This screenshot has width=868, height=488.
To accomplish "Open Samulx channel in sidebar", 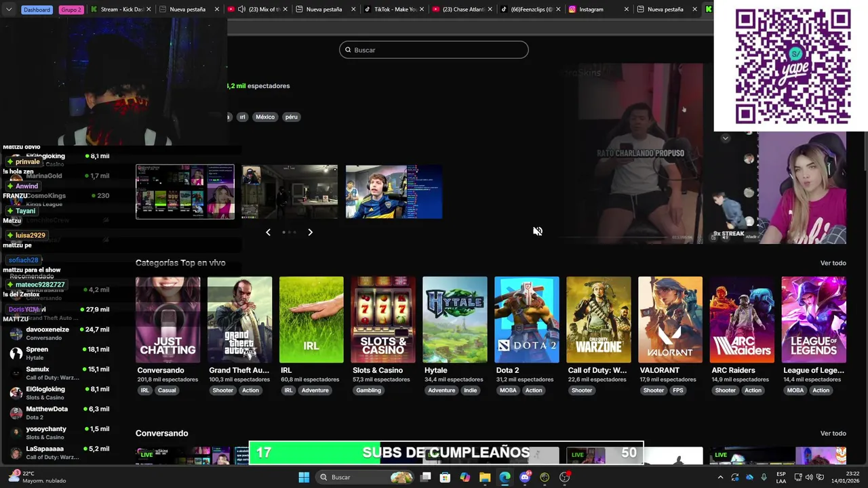I will (60, 373).
